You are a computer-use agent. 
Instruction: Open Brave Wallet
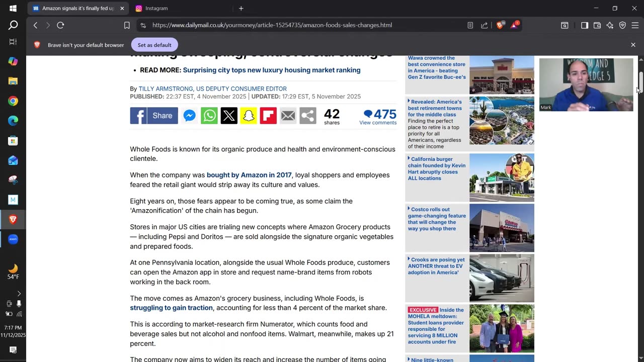[x=597, y=25]
